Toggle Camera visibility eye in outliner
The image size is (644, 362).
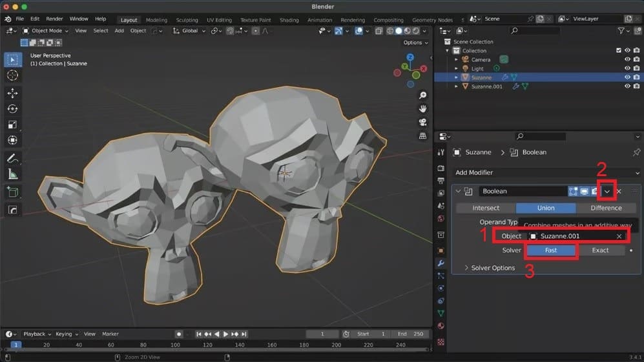coord(627,59)
